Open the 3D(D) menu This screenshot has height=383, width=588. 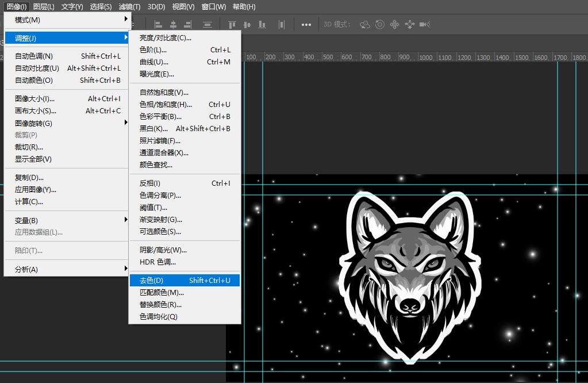point(156,7)
